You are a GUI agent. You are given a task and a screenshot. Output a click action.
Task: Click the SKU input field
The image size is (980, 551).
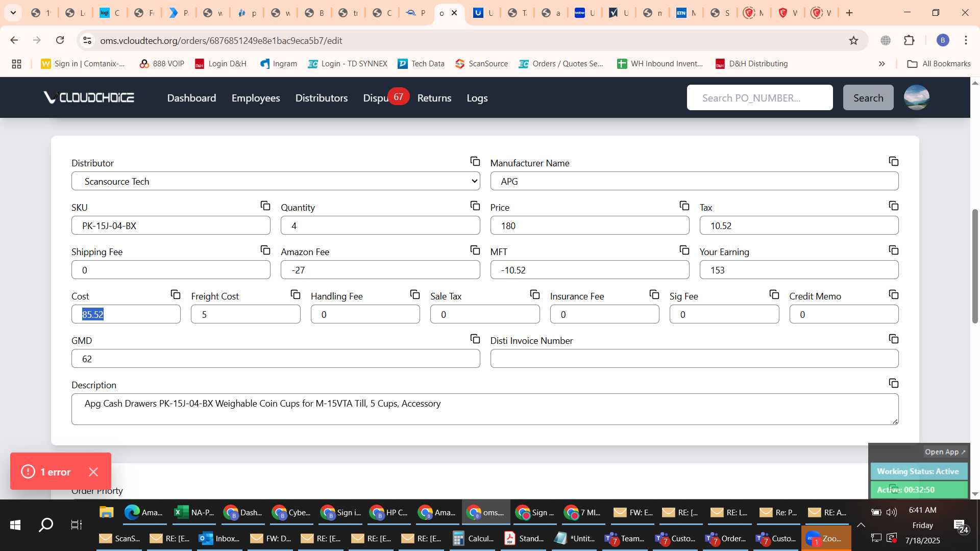[171, 226]
